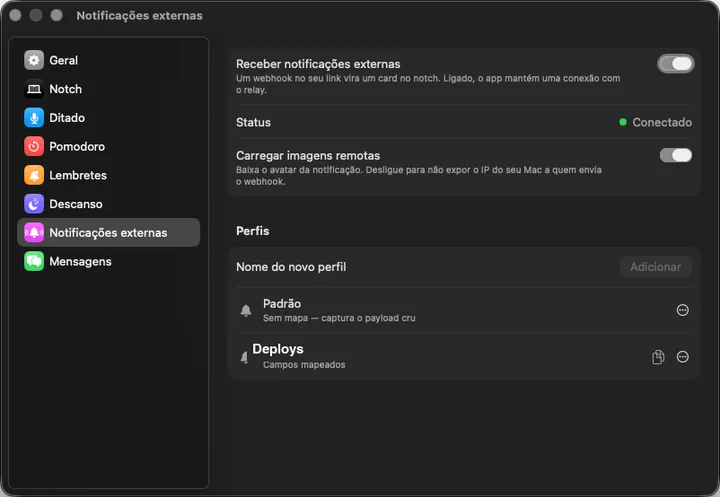The height and width of the screenshot is (497, 720).
Task: Open more options for Padrão profile
Action: (683, 310)
